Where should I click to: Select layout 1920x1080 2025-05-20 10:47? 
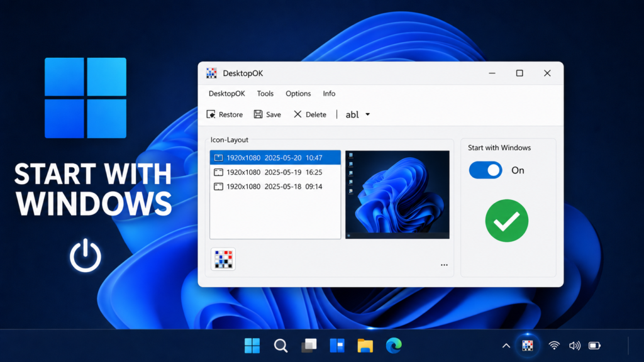275,158
